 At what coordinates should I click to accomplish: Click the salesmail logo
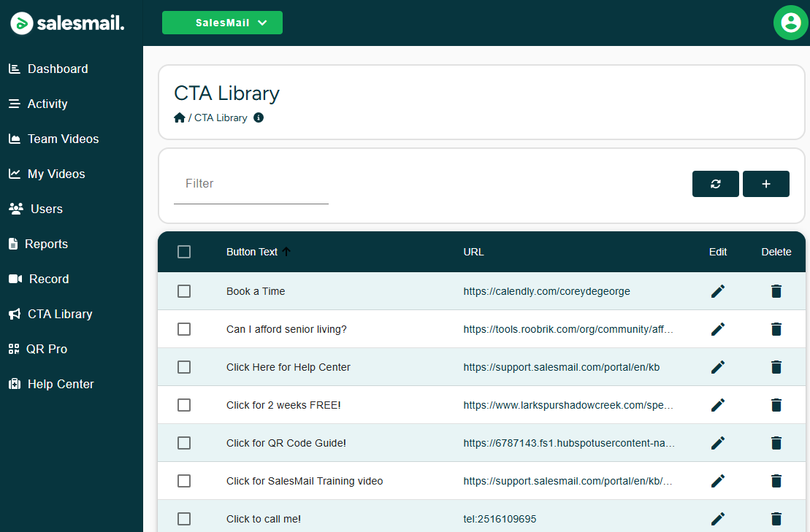tap(67, 23)
